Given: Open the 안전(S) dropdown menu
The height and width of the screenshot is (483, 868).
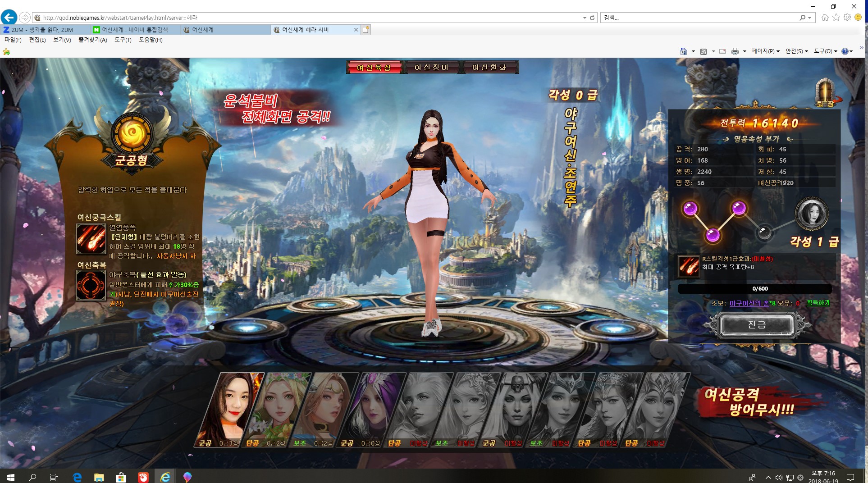Looking at the screenshot, I should [x=797, y=51].
